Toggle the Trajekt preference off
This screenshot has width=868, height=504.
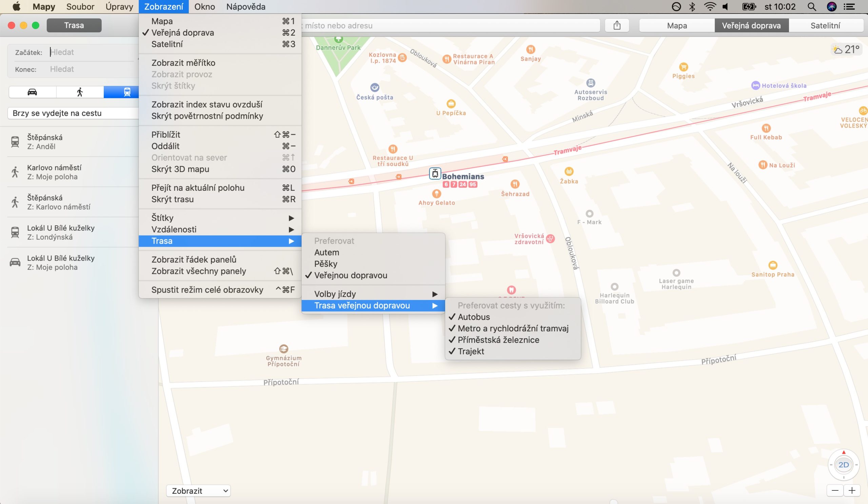pos(471,351)
